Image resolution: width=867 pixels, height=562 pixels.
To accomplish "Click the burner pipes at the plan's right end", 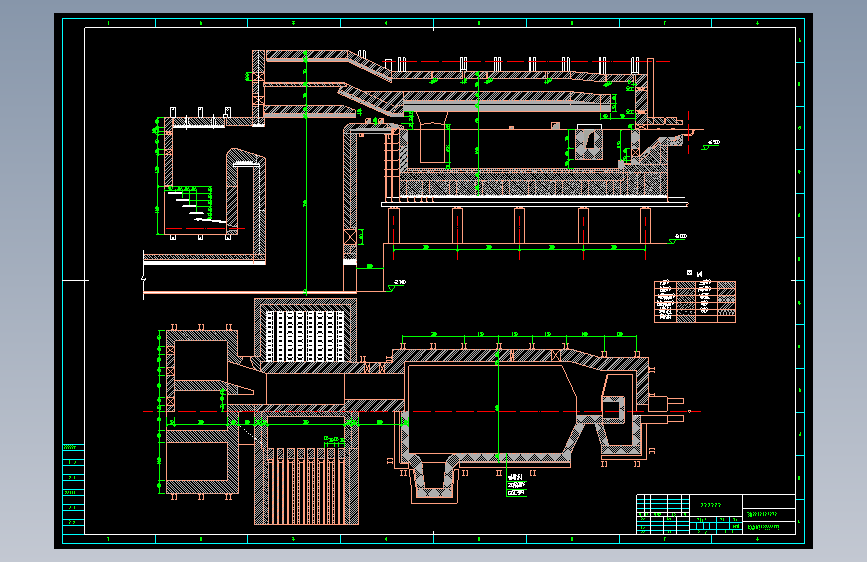I will click(666, 410).
